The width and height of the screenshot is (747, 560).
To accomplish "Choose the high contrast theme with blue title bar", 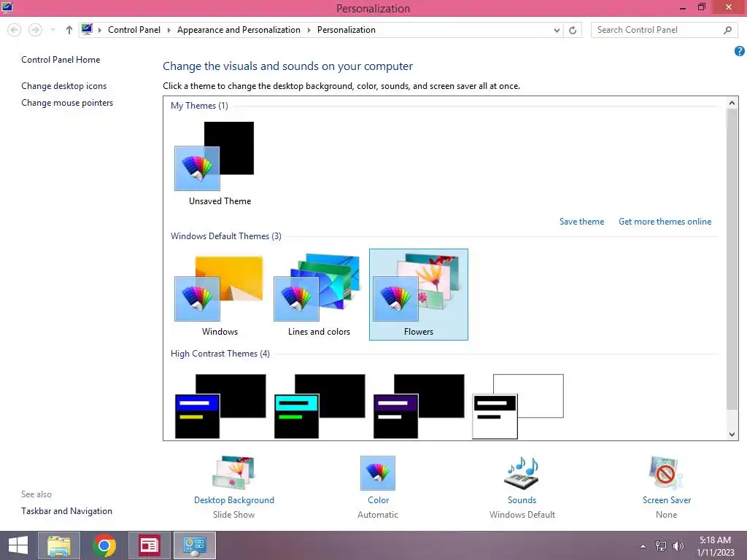I will (220, 406).
